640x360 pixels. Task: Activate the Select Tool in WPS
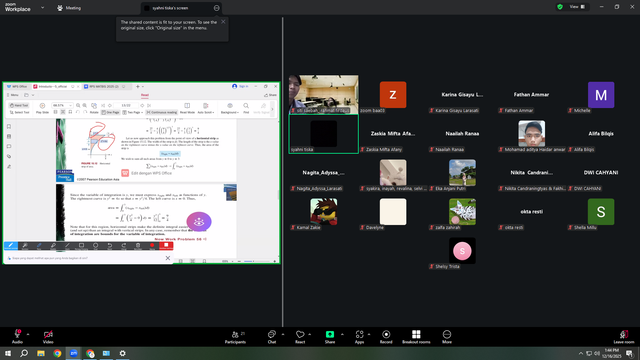tap(19, 112)
